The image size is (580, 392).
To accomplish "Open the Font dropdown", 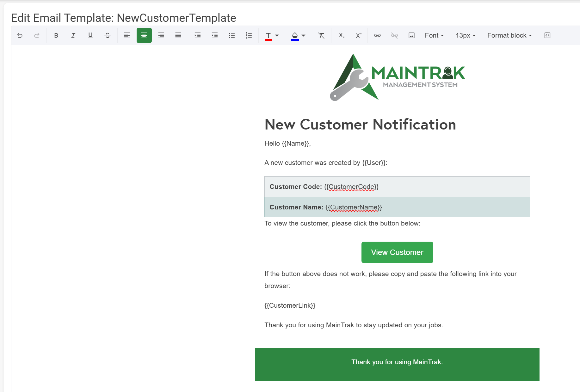I will coord(434,35).
